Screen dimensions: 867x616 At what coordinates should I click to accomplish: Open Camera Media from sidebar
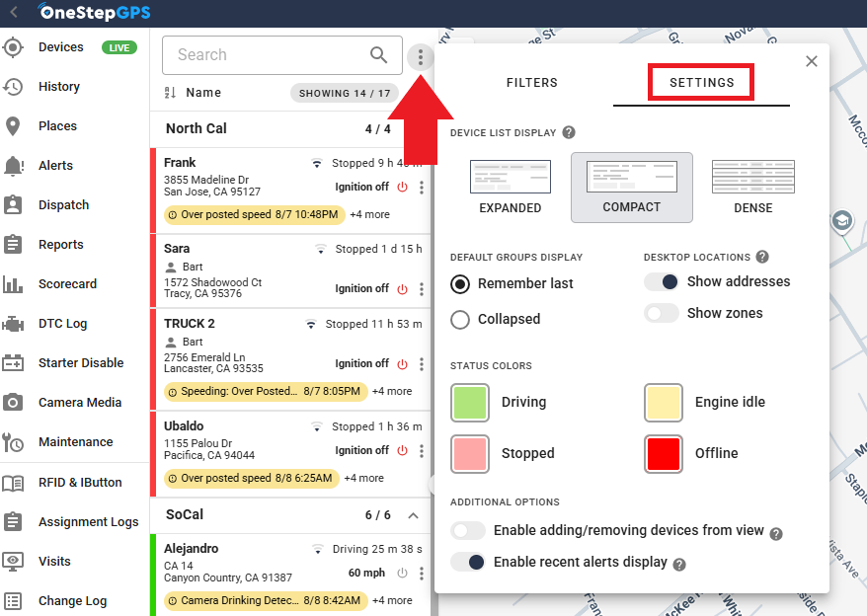click(x=79, y=403)
